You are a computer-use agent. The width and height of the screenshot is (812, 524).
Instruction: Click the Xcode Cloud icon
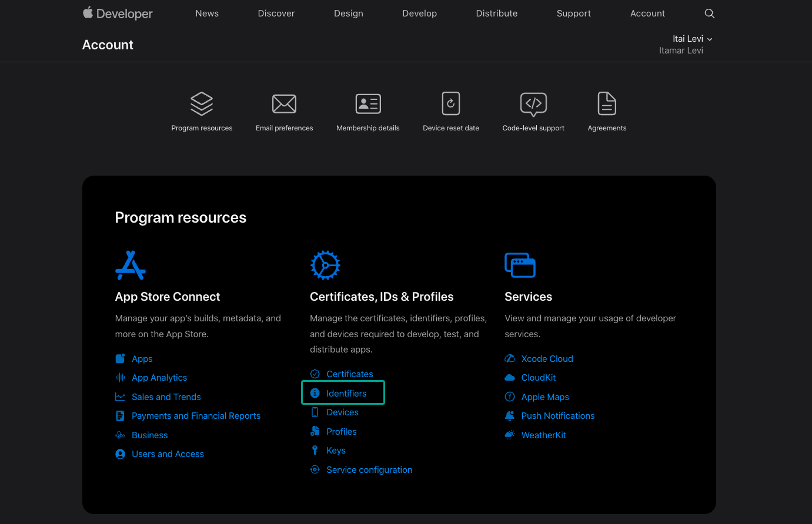tap(510, 358)
